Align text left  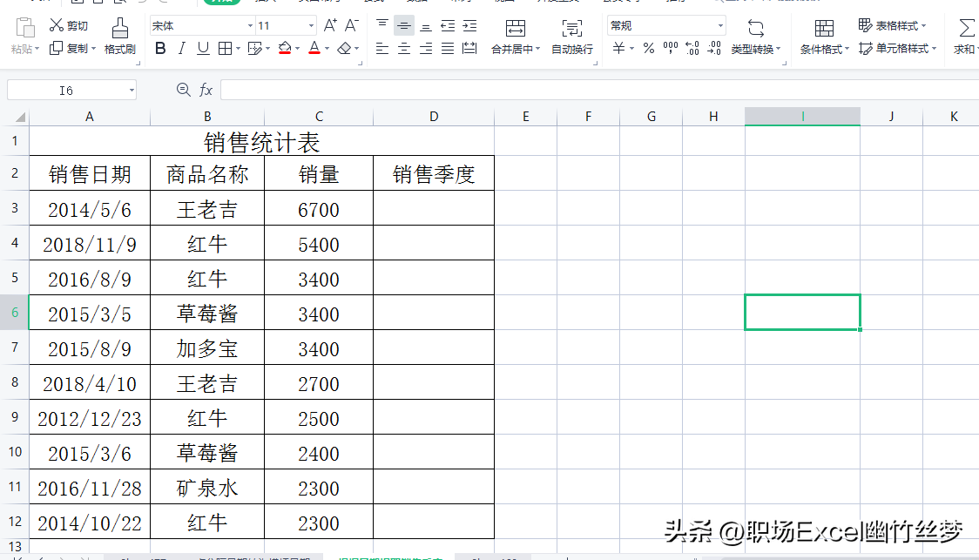click(x=382, y=48)
